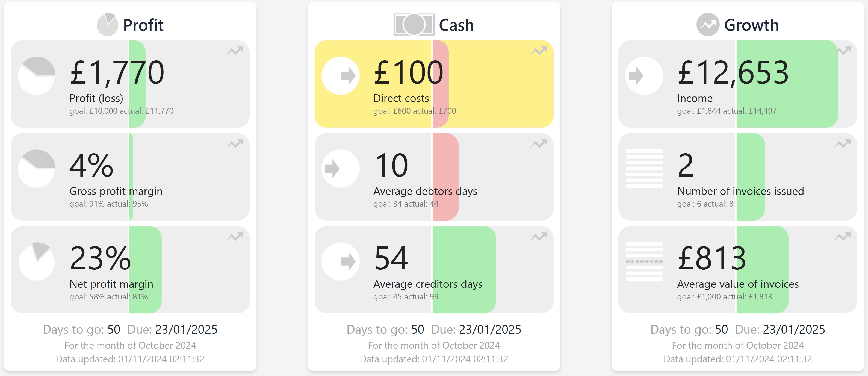This screenshot has height=376, width=868.
Task: Click the banknote icon beside Cash heading
Action: (x=414, y=25)
